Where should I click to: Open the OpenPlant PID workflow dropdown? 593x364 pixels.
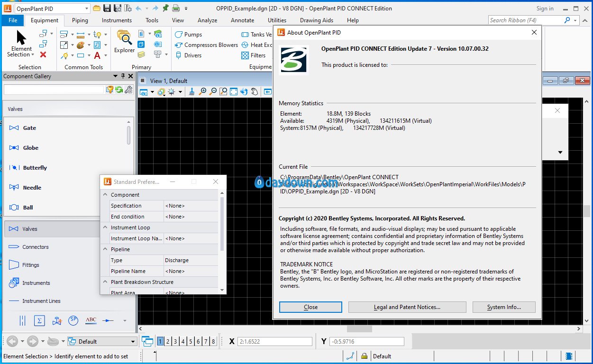coord(86,9)
